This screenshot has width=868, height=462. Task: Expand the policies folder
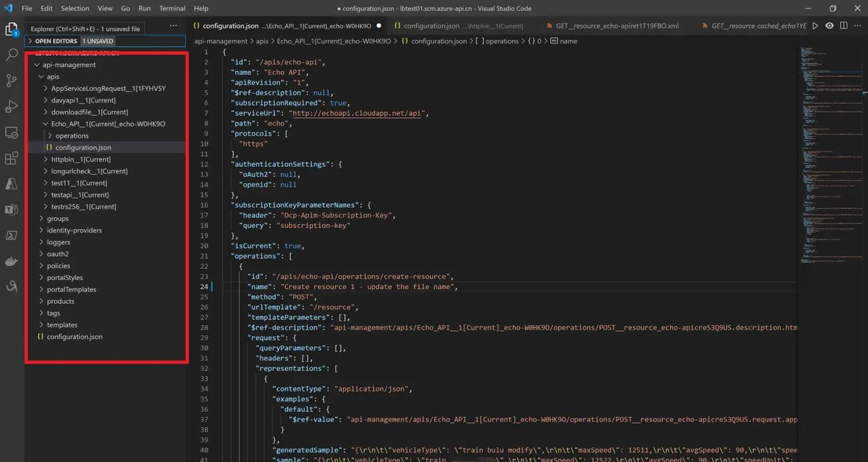tap(58, 266)
